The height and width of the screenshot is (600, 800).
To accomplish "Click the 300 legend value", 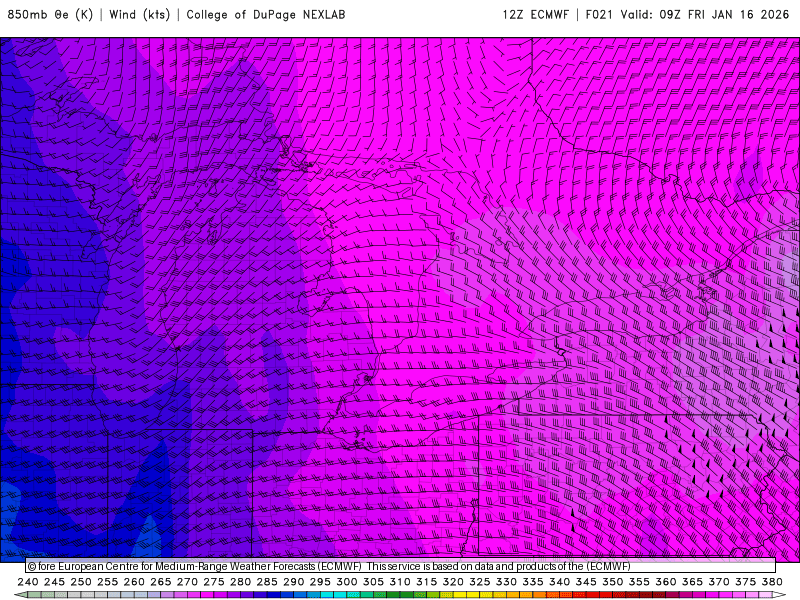I will tap(346, 582).
